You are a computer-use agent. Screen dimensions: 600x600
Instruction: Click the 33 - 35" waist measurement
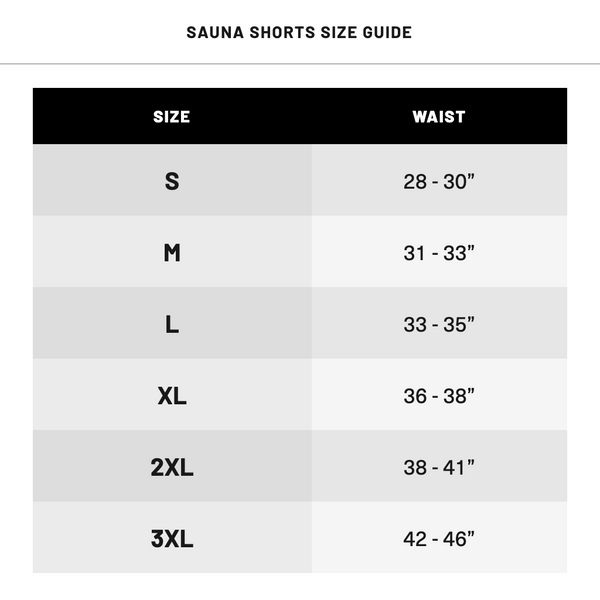[x=439, y=325]
